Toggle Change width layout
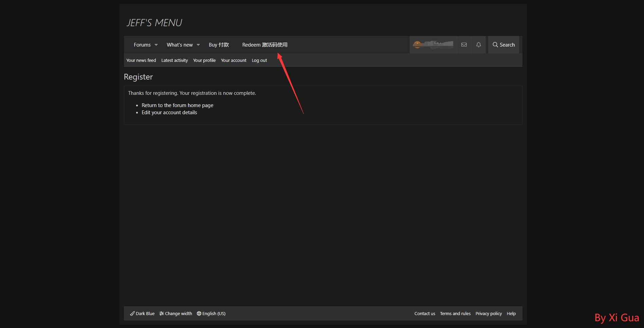This screenshot has height=328, width=644. 176,313
